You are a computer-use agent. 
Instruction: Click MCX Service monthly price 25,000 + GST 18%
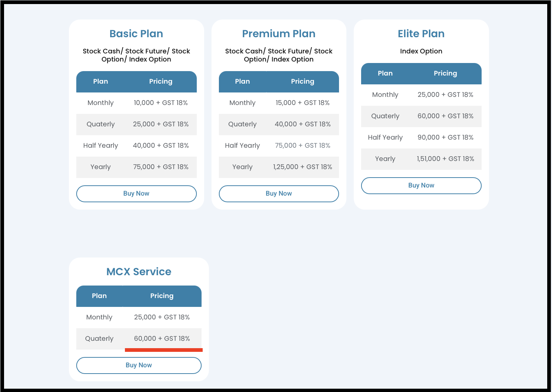(x=162, y=317)
